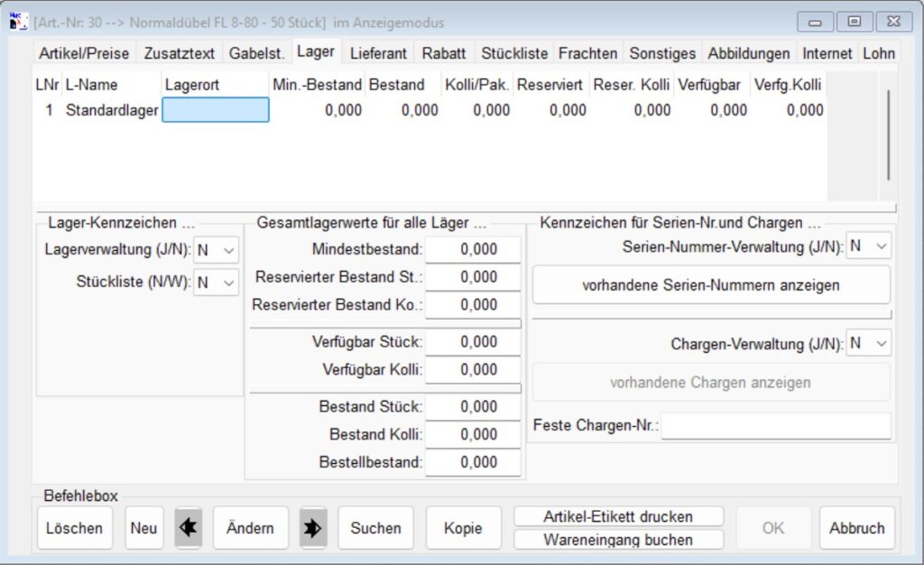Click the next record arrow icon
Image resolution: width=924 pixels, height=565 pixels.
click(313, 528)
